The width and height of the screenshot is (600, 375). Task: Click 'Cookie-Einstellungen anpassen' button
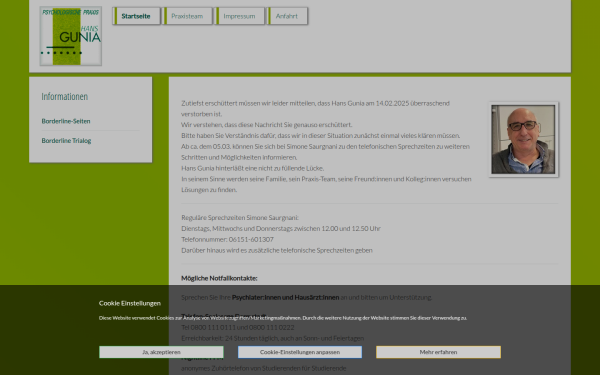coord(300,352)
